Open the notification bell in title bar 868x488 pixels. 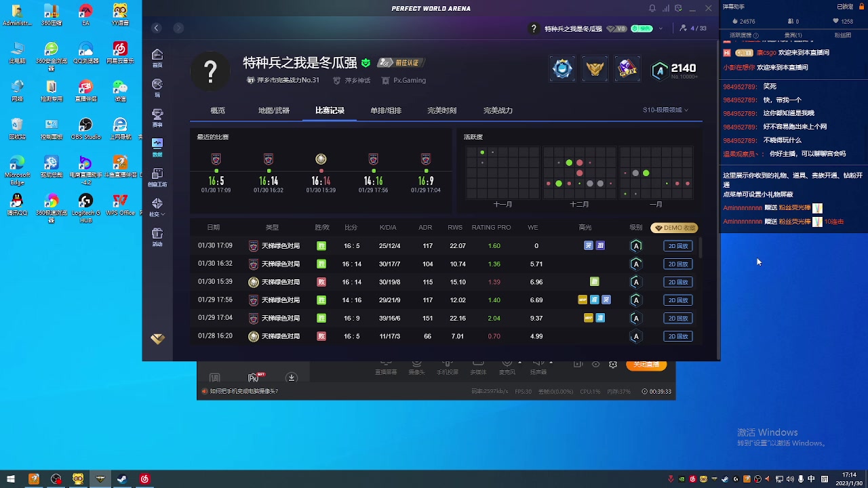652,8
